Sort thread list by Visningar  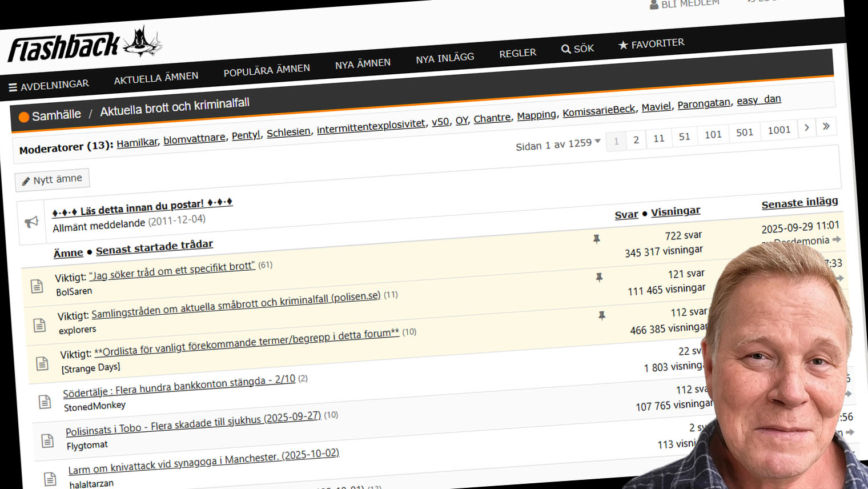point(675,211)
